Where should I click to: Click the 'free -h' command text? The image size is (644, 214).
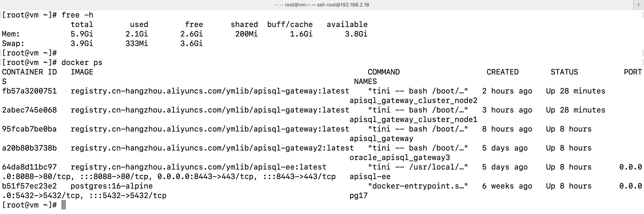77,15
